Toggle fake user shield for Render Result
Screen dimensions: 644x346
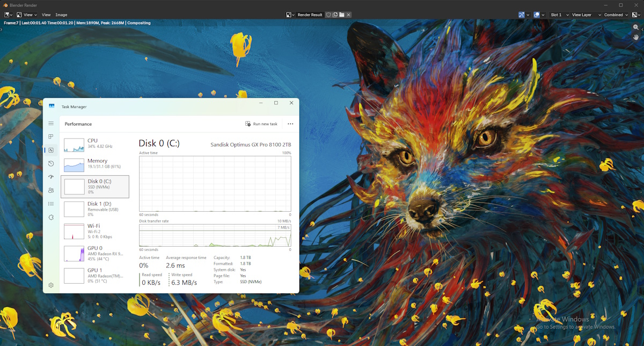click(328, 15)
